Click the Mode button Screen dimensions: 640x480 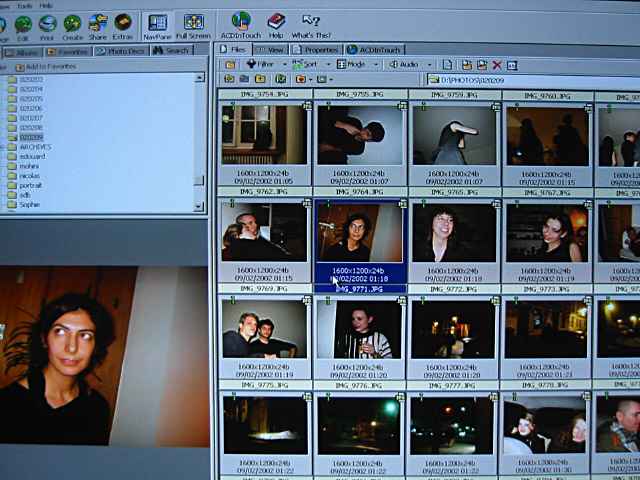pyautogui.click(x=351, y=64)
